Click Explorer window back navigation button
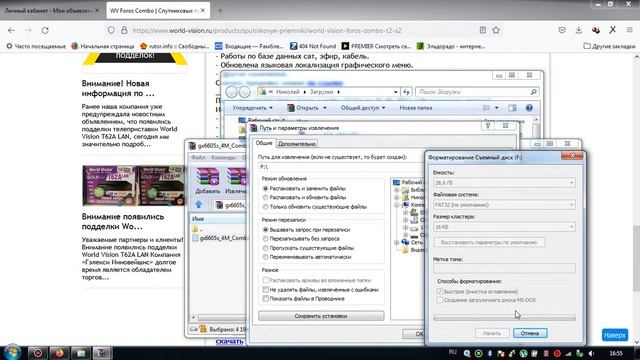 pyautogui.click(x=231, y=92)
